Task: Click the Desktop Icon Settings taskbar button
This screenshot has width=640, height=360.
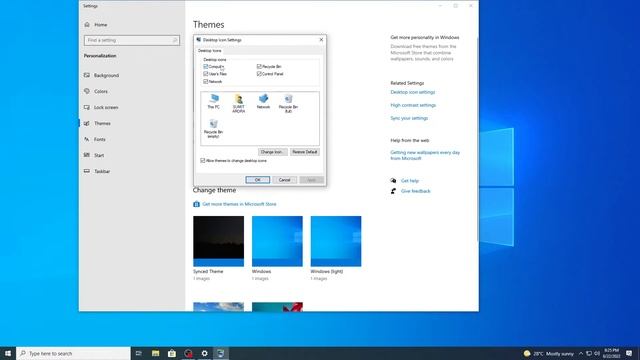Action: coord(221,353)
